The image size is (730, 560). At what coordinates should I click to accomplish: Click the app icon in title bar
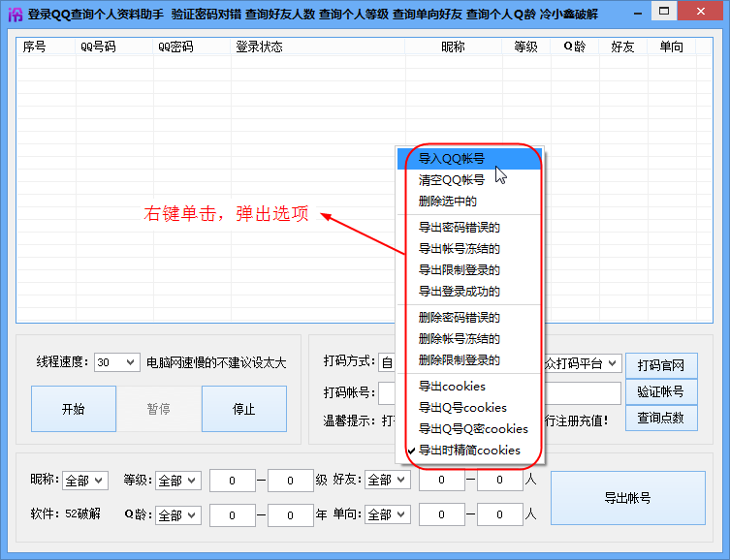click(15, 14)
